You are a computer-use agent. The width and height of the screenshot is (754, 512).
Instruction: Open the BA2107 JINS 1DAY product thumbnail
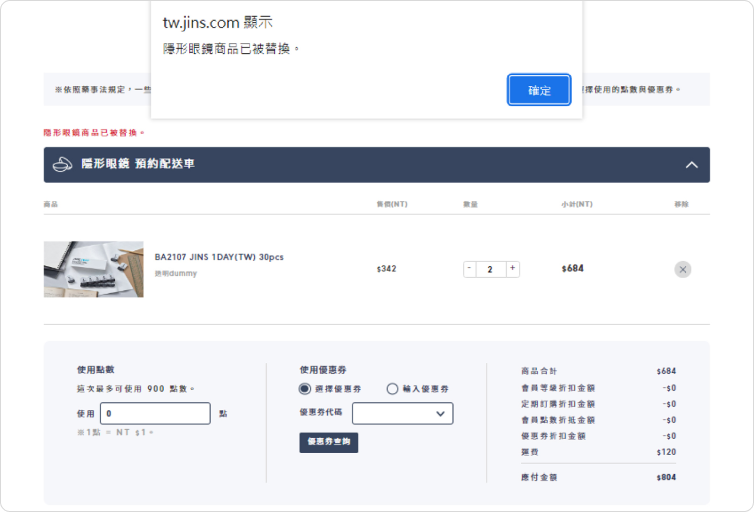[x=93, y=269]
